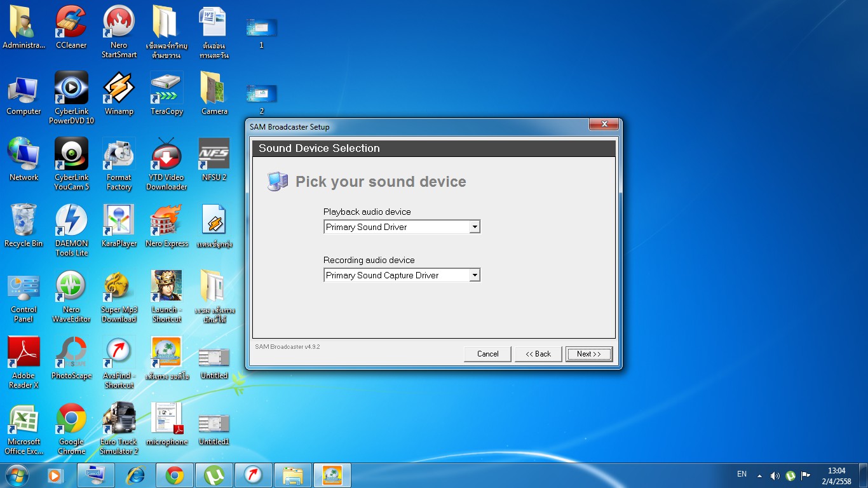868x488 pixels.
Task: Launch CyberLink PowerDVD 10 shortcut
Action: click(71, 98)
